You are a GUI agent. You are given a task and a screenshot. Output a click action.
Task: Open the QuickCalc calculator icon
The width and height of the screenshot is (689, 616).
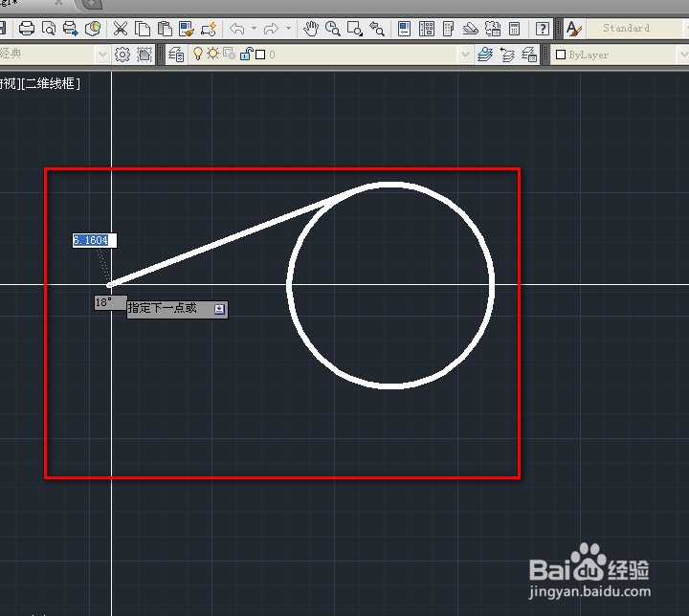pos(514,29)
